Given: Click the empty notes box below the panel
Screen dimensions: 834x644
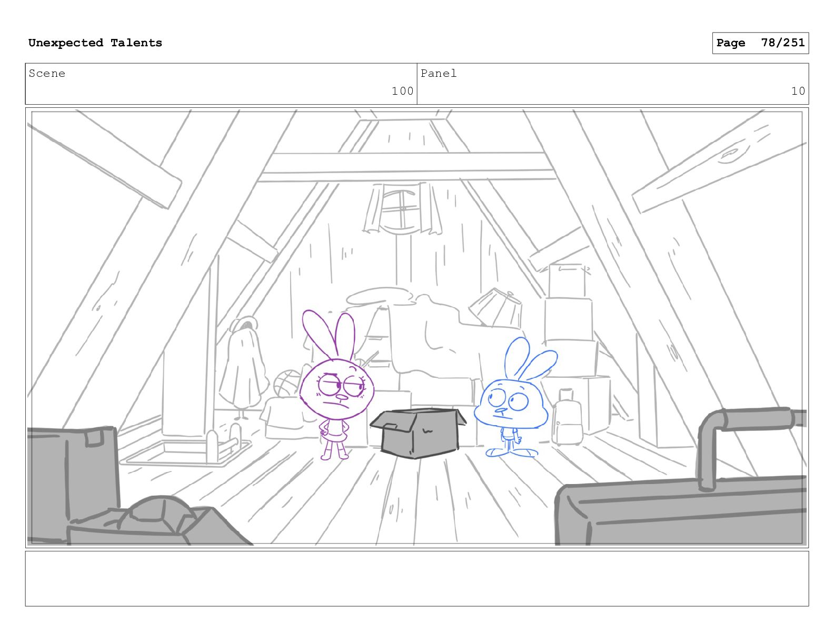Looking at the screenshot, I should (417, 579).
